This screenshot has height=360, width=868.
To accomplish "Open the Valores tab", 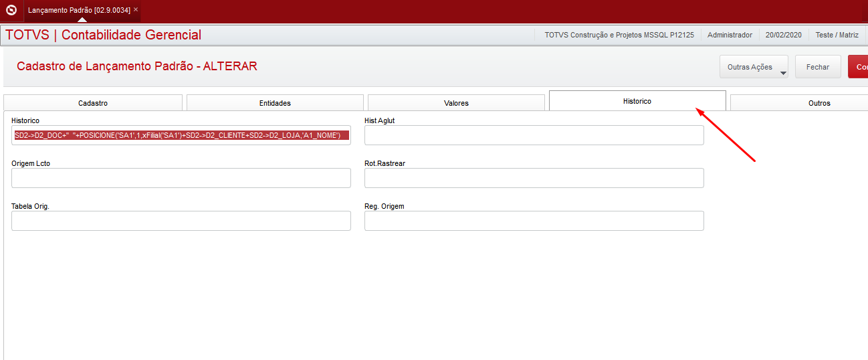I will 456,103.
